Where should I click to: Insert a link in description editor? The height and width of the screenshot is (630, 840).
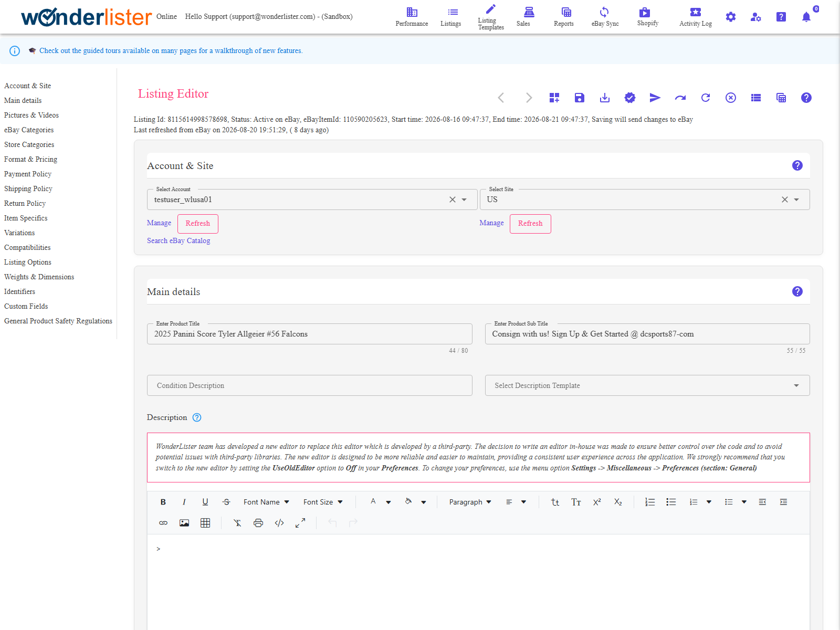pyautogui.click(x=163, y=523)
